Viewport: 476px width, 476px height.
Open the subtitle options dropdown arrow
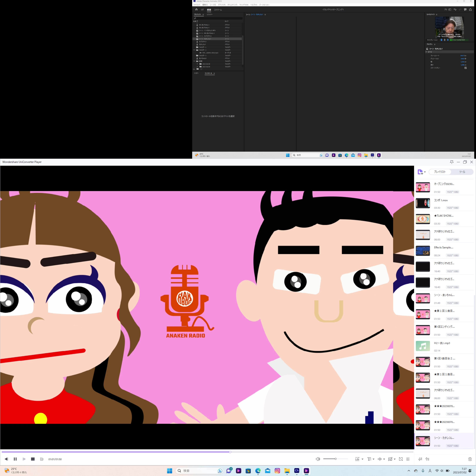pos(373,459)
